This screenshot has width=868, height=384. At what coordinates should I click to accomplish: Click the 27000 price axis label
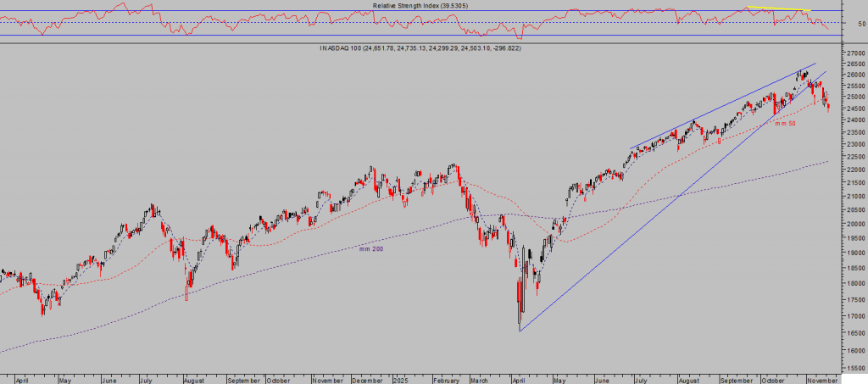point(854,53)
